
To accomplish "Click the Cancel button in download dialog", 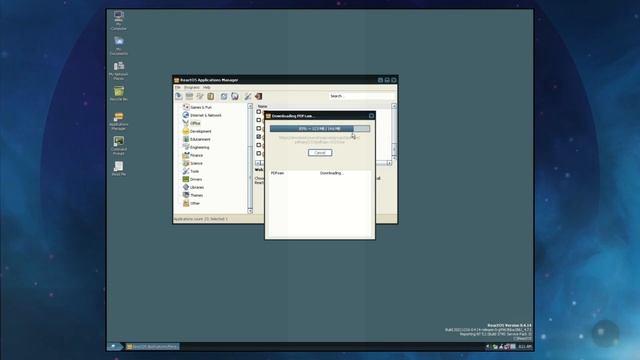I will [320, 153].
